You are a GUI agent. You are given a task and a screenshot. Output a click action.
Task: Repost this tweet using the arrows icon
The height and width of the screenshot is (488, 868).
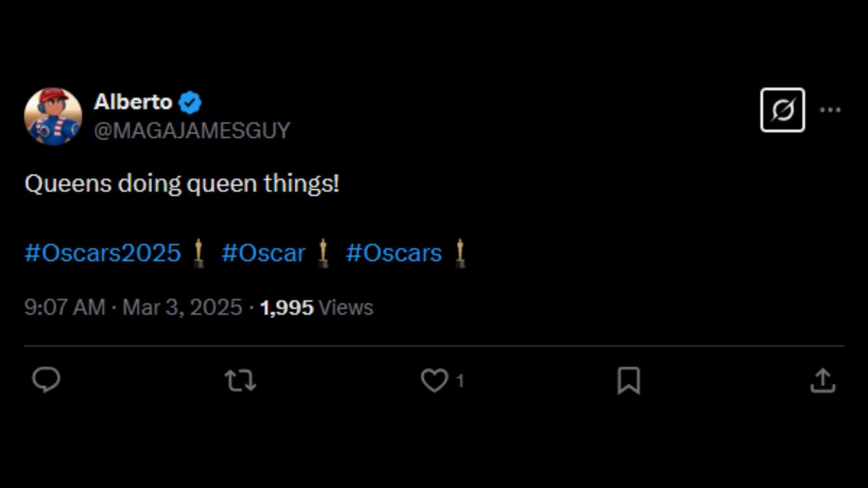pos(241,380)
